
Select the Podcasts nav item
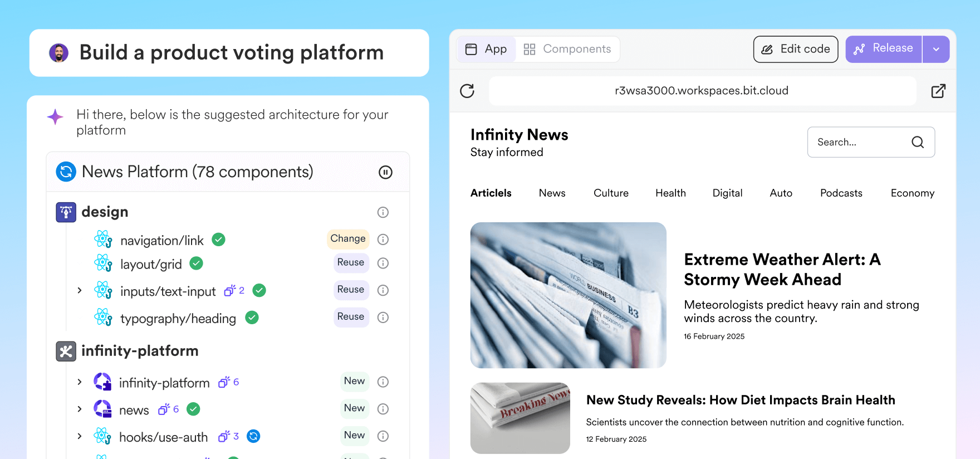pyautogui.click(x=841, y=193)
